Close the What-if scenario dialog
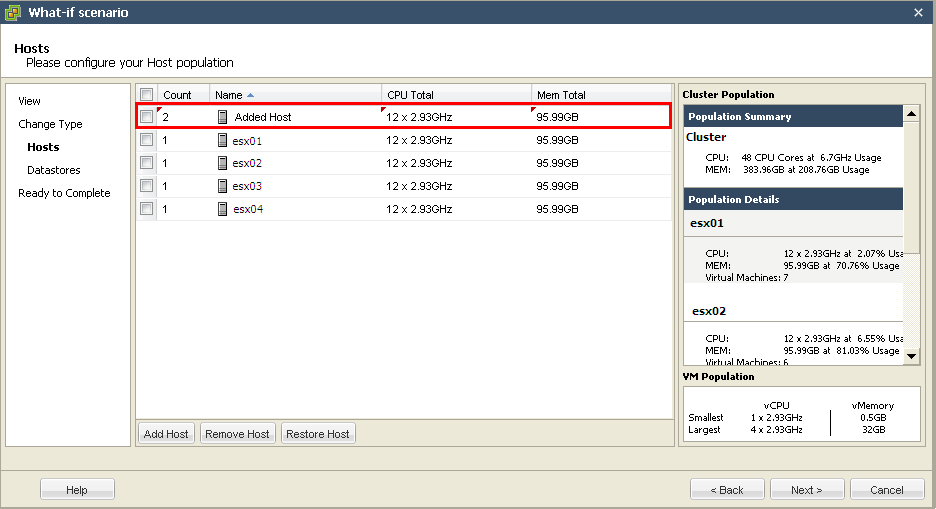Screen dimensions: 936x509 [918, 13]
